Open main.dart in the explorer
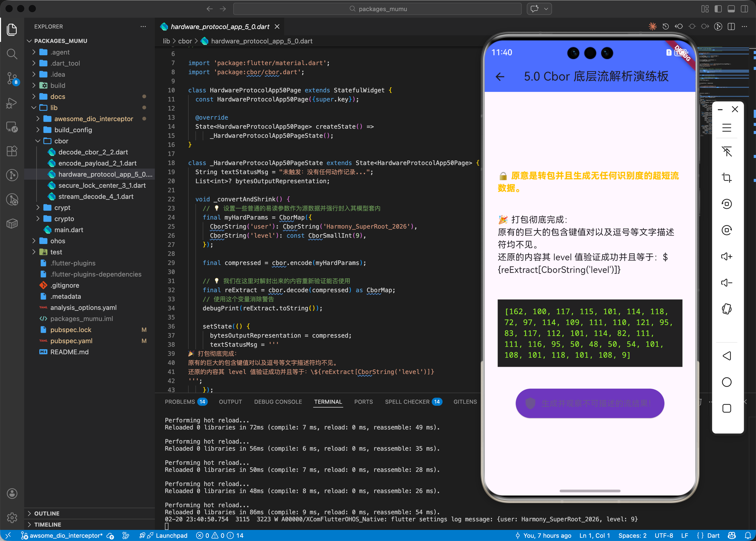756x541 pixels. click(69, 230)
